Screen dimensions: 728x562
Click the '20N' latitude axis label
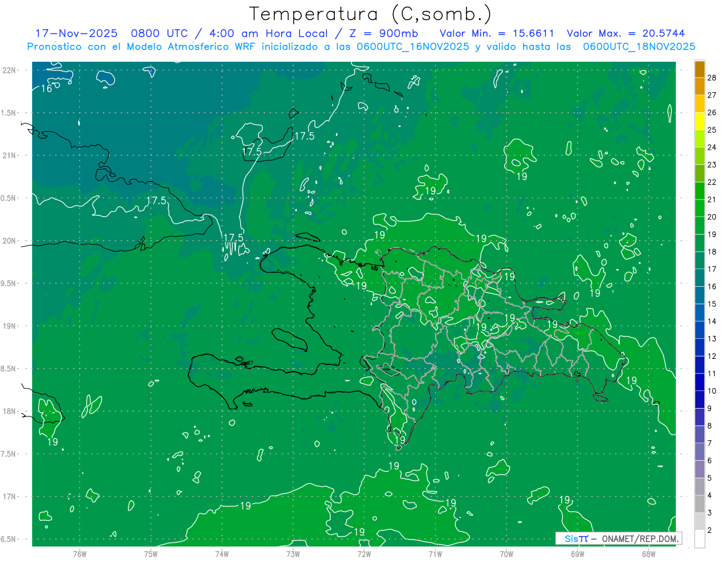pyautogui.click(x=10, y=241)
